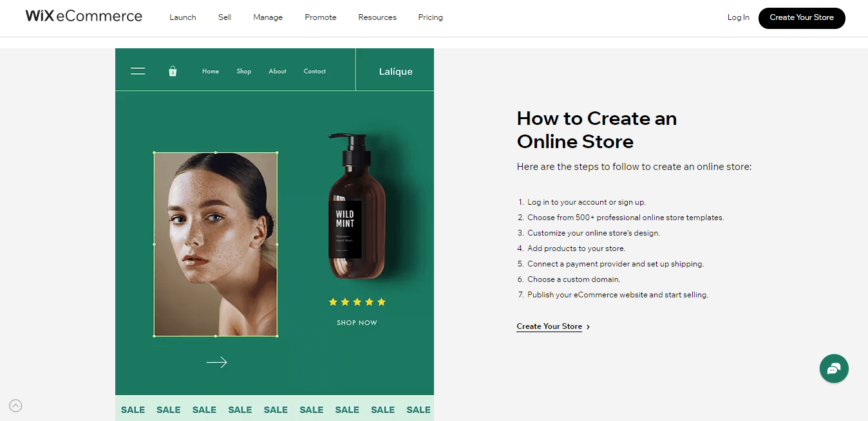
Task: Click the right arrow in the store preview
Action: click(x=216, y=362)
